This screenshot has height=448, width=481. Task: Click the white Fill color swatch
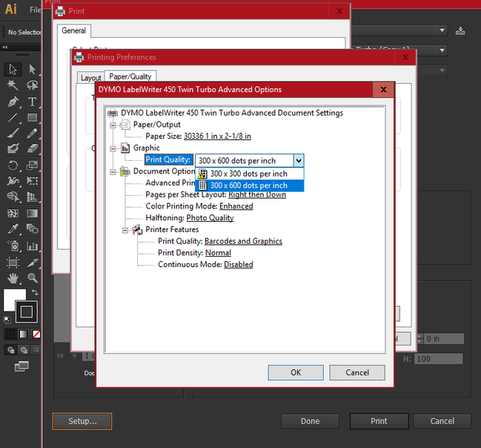13,299
